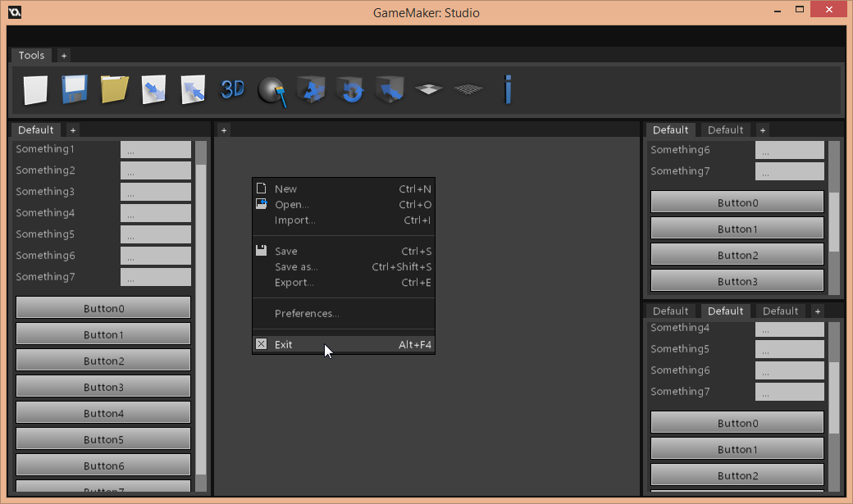
Task: Click the Open icon in context menu
Action: 261,204
